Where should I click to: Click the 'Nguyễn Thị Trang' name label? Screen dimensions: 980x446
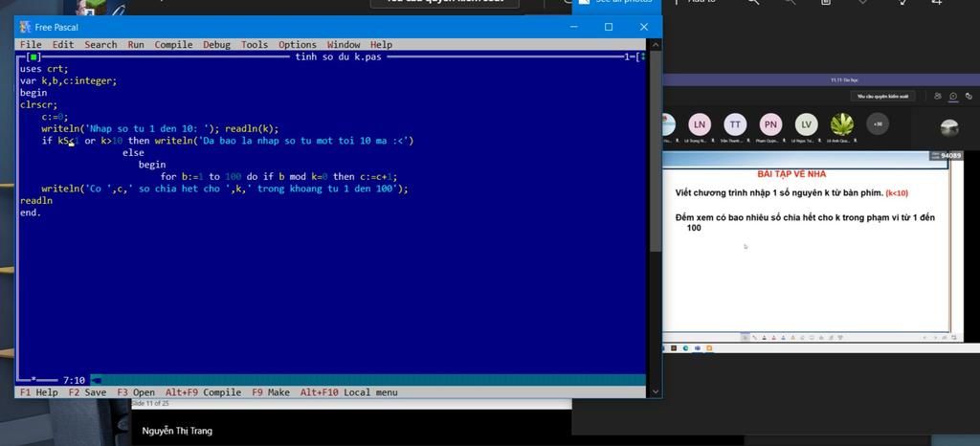pos(177,431)
